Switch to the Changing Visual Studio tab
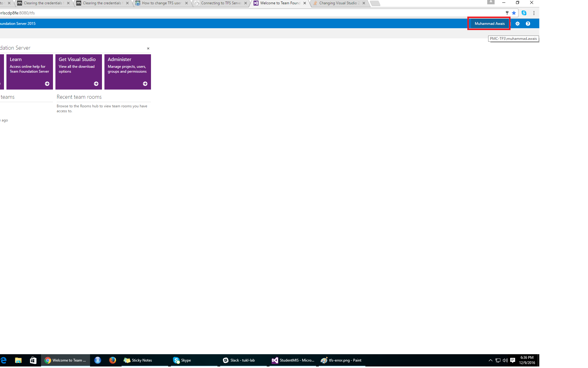The height and width of the screenshot is (368, 588). 338,3
